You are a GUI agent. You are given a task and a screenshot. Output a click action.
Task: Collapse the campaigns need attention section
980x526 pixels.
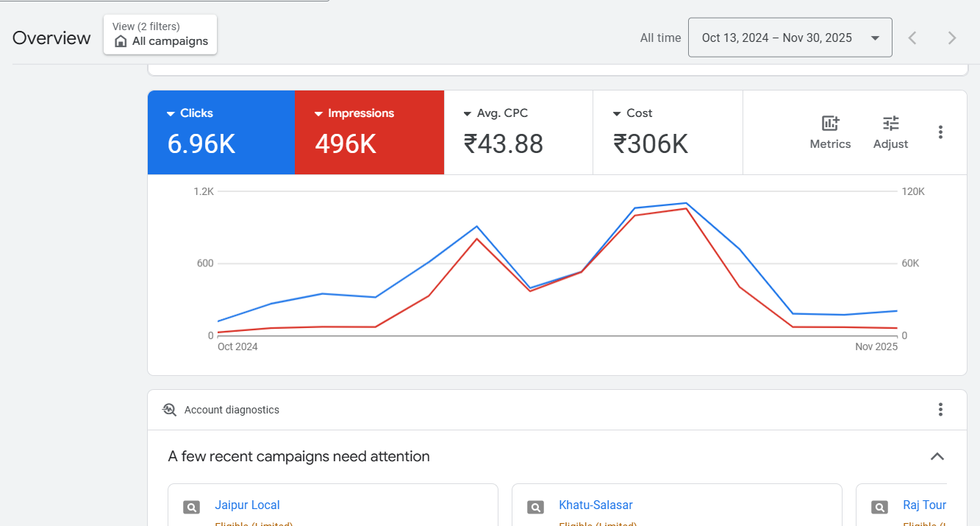[937, 457]
